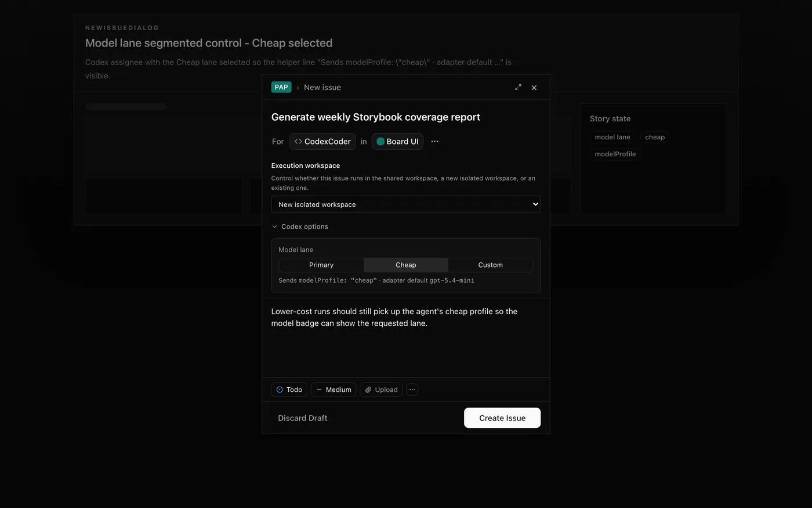Change the Medium priority
The width and height of the screenshot is (812, 508).
coord(333,390)
